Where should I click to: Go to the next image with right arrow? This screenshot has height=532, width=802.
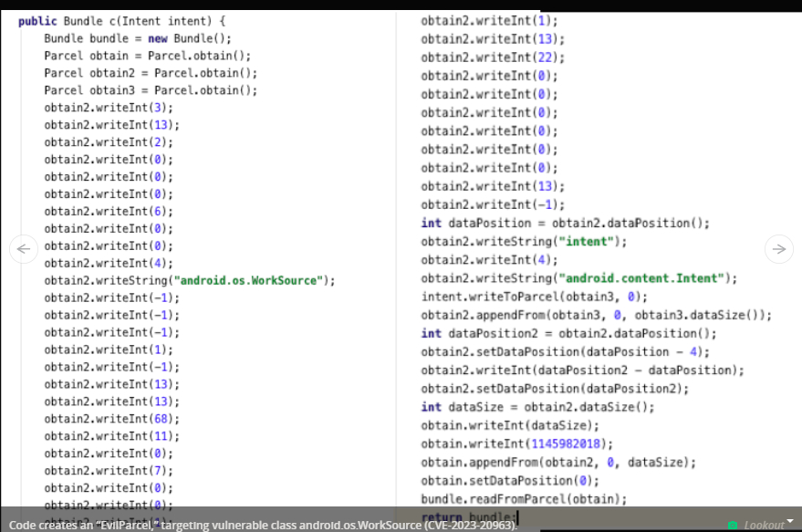pos(778,249)
